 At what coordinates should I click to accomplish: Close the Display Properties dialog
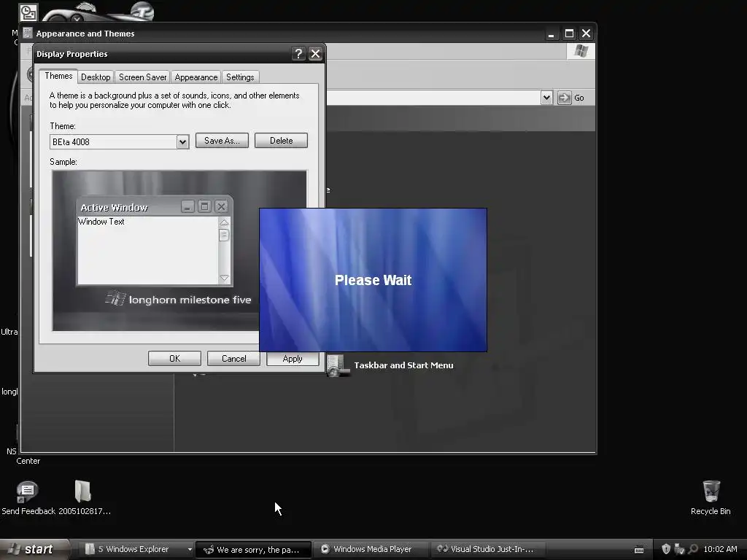[315, 54]
